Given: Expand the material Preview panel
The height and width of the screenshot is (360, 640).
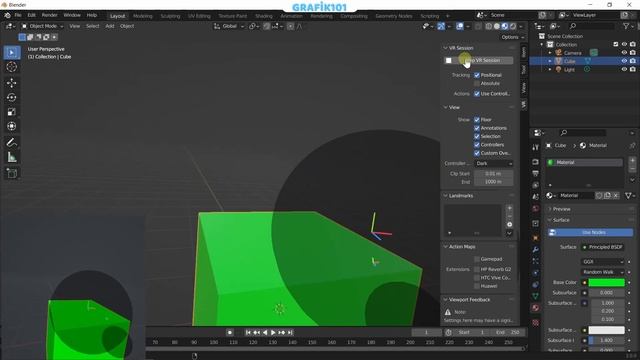Looking at the screenshot, I should [550, 209].
